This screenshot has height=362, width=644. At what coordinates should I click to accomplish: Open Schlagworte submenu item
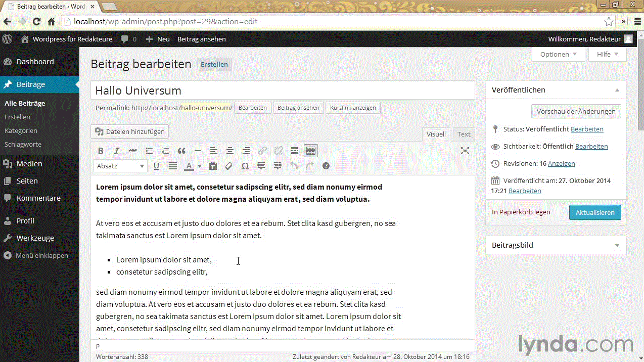pos(23,144)
